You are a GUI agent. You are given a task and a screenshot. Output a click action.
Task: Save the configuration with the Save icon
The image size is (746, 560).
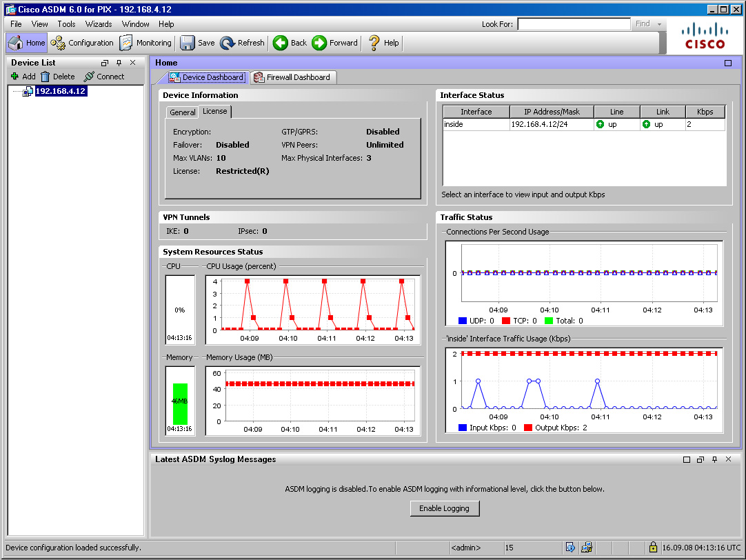pos(197,43)
